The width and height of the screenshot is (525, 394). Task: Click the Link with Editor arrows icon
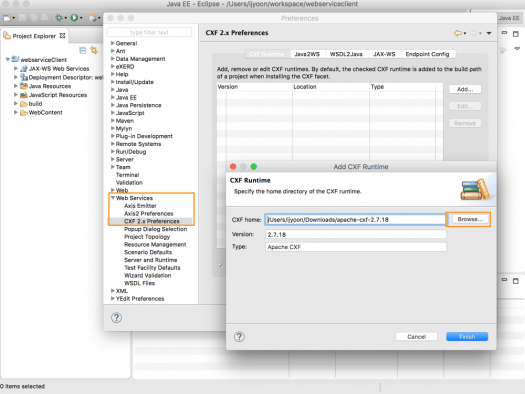click(x=94, y=50)
